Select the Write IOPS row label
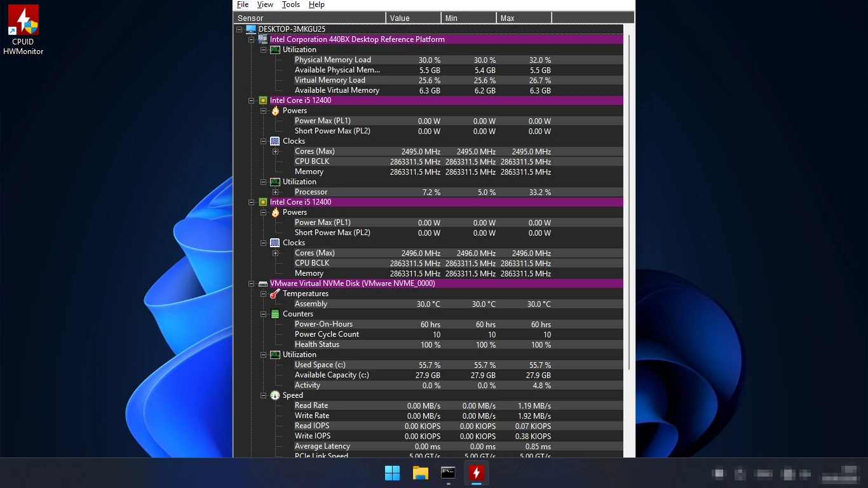 (x=313, y=436)
